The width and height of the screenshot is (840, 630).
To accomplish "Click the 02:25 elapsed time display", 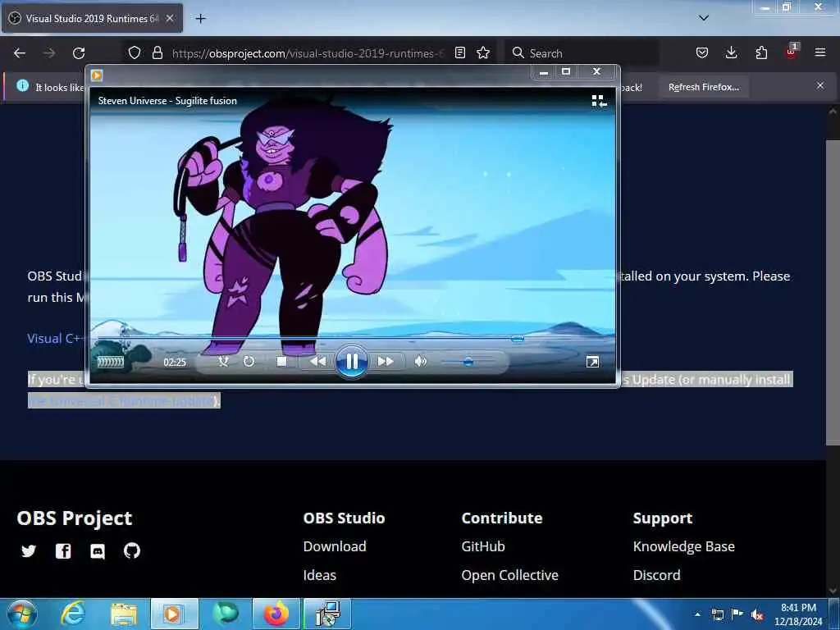I will [x=175, y=362].
